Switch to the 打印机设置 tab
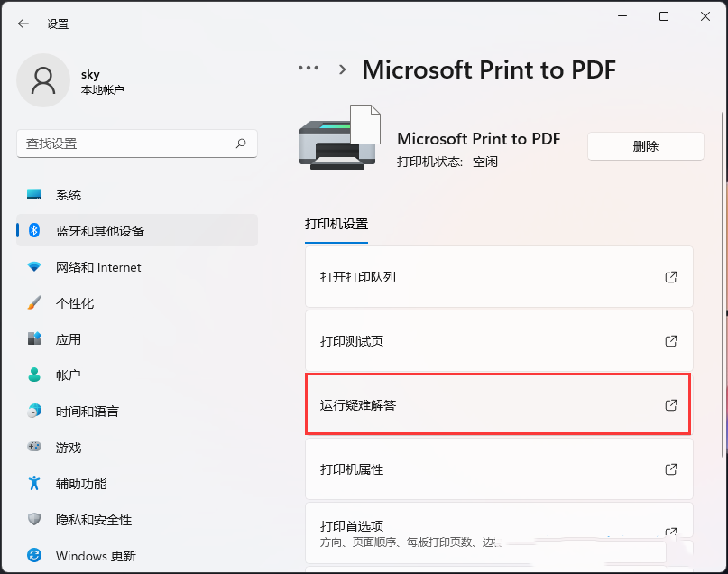The height and width of the screenshot is (574, 728). coord(336,223)
